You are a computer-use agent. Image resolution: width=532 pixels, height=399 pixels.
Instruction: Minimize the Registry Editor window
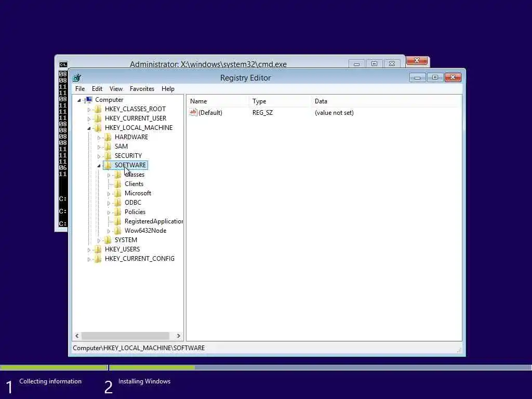(x=418, y=78)
